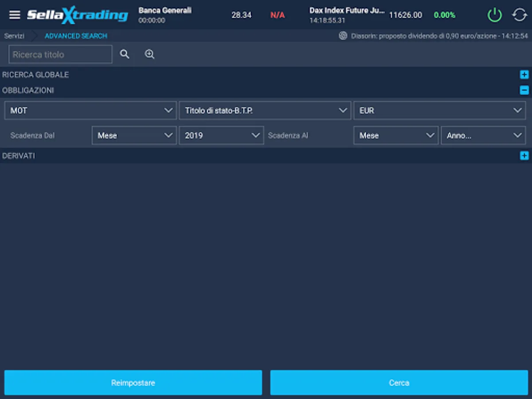Open advanced search plus-magnifier icon
The image size is (532, 399).
149,55
